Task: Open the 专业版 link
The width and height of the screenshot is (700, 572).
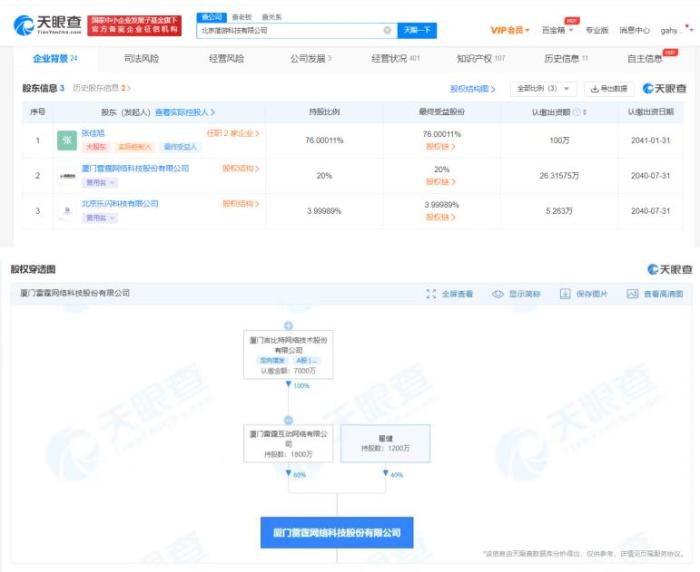Action: pos(597,30)
